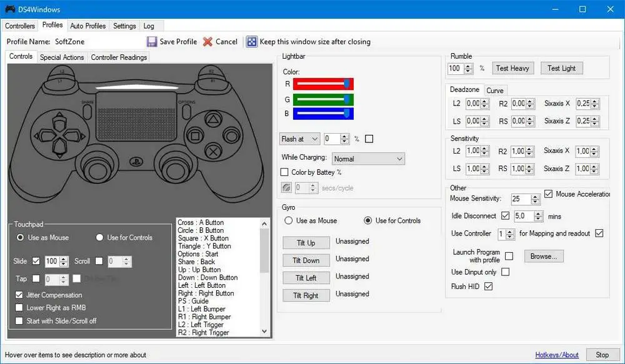The width and height of the screenshot is (625, 364).
Task: Select the Triangle button on the controller image
Action: pos(213,119)
